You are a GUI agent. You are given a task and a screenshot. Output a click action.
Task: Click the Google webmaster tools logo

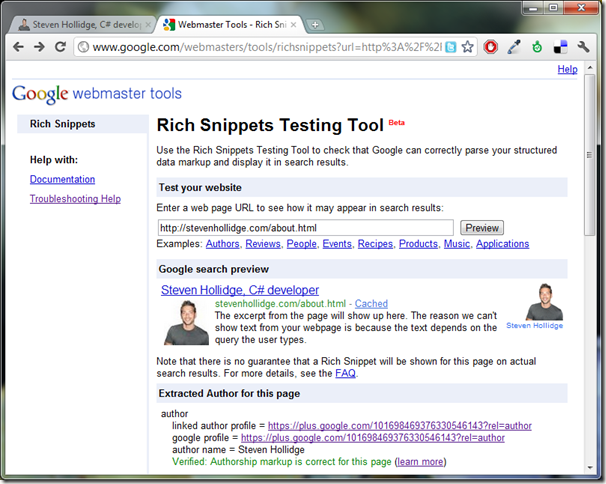point(97,94)
